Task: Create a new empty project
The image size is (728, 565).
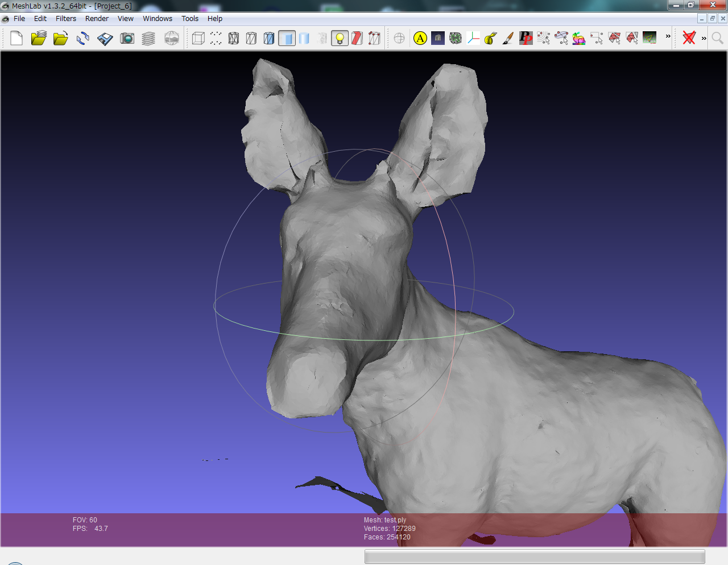Action: [x=16, y=38]
